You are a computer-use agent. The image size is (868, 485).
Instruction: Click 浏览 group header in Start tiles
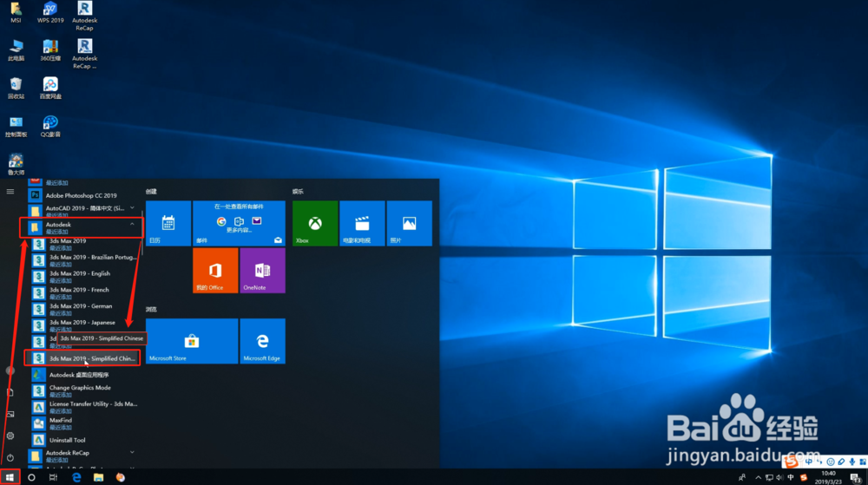pyautogui.click(x=151, y=309)
